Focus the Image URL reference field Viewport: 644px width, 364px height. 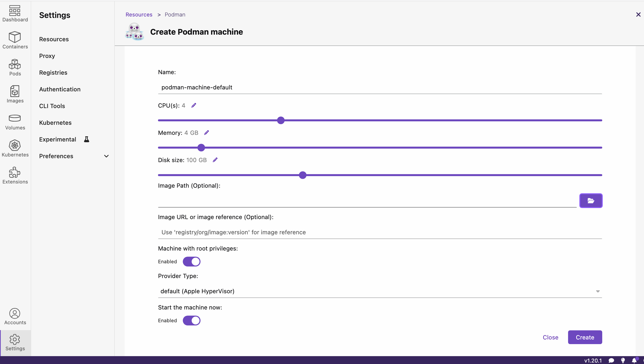click(x=380, y=232)
